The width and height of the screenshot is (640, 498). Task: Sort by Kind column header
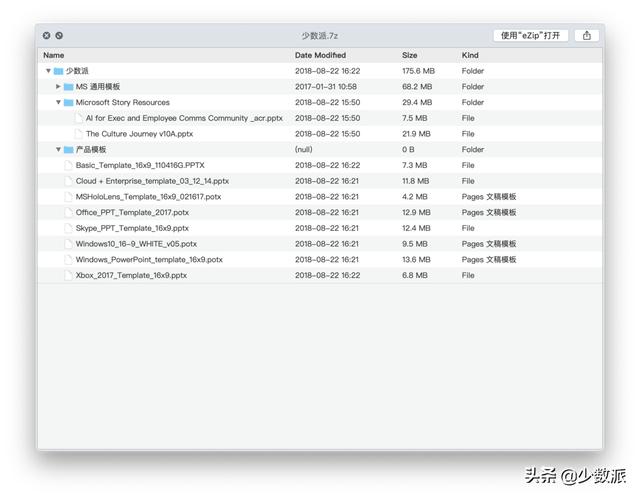point(470,55)
